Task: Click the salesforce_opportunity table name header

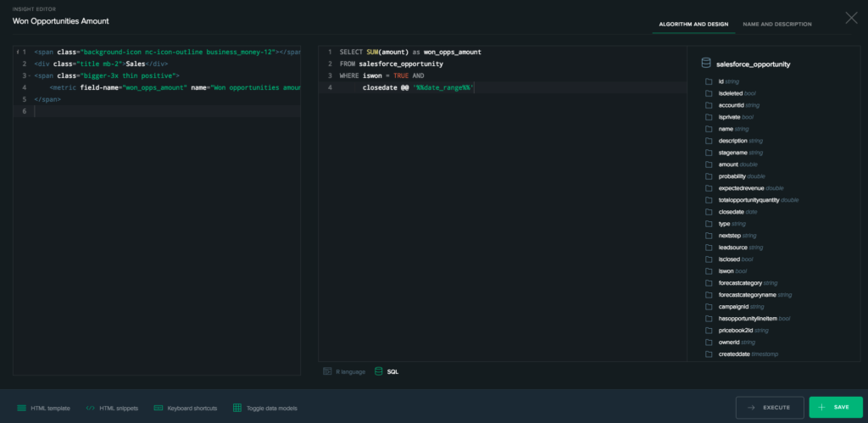Action: pyautogui.click(x=753, y=64)
